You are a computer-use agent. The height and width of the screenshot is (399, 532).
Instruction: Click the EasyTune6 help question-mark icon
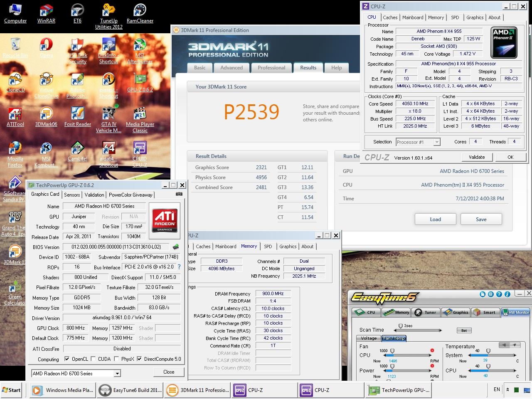pos(499,294)
